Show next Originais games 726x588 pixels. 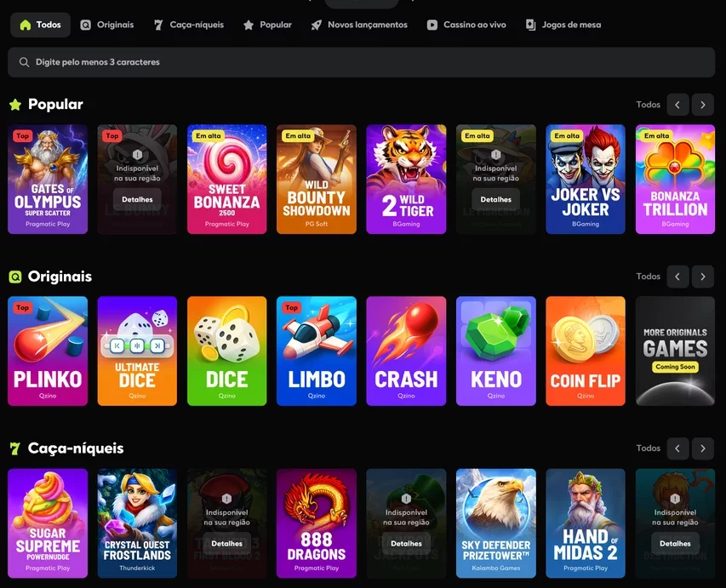coord(703,277)
